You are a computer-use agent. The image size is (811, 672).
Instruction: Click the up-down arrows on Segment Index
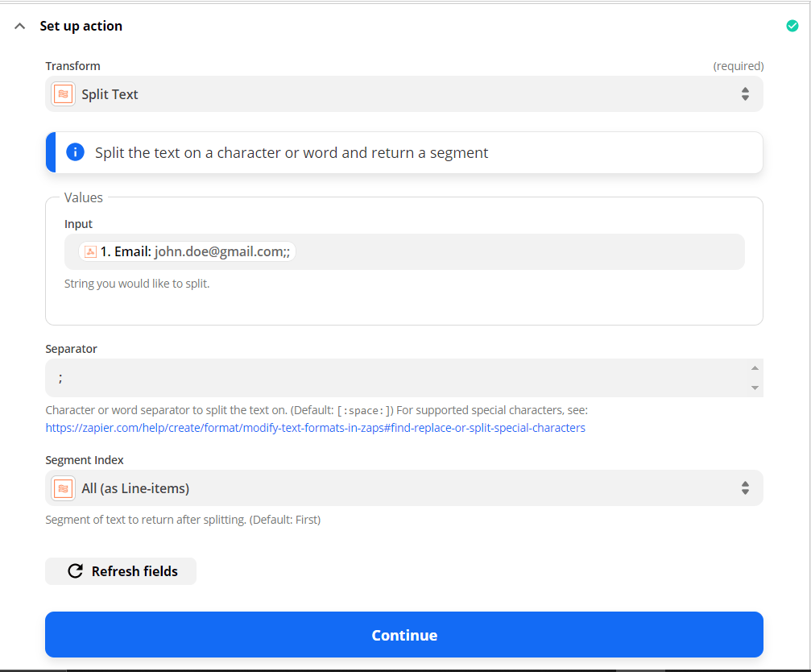(x=745, y=487)
